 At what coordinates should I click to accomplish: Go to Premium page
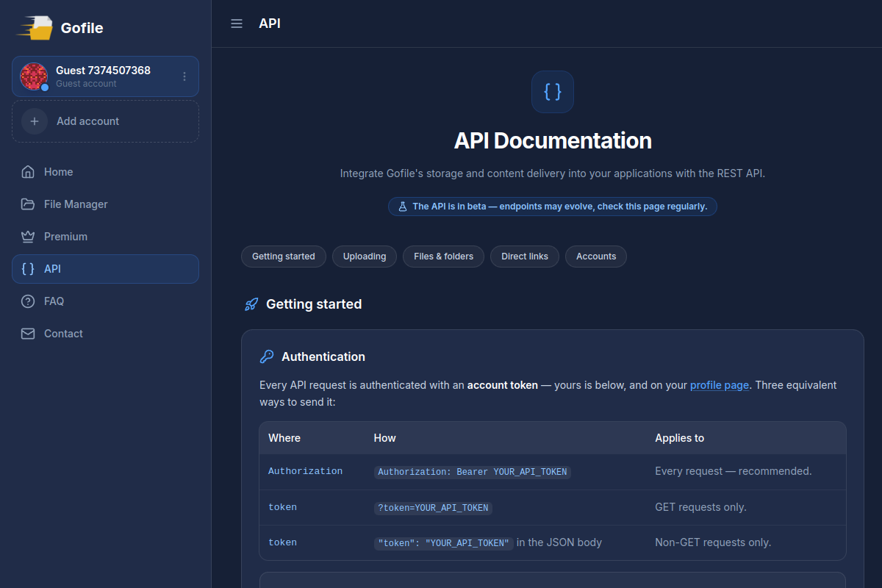coord(105,237)
